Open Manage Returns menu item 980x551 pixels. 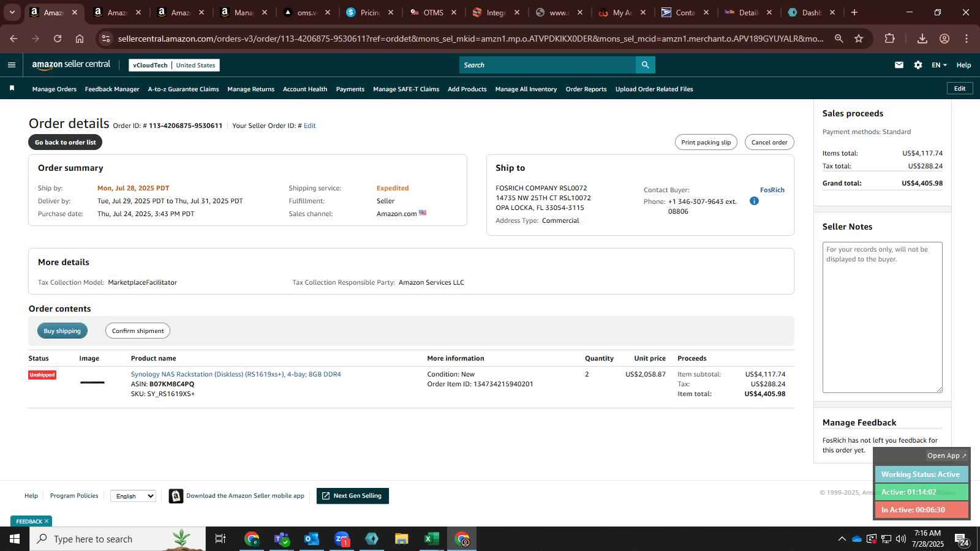tap(251, 89)
